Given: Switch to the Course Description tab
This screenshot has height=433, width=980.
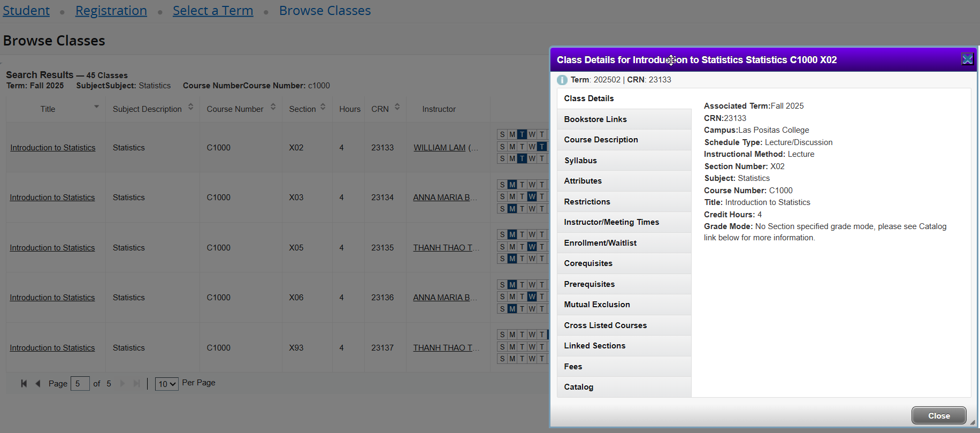Looking at the screenshot, I should click(601, 140).
